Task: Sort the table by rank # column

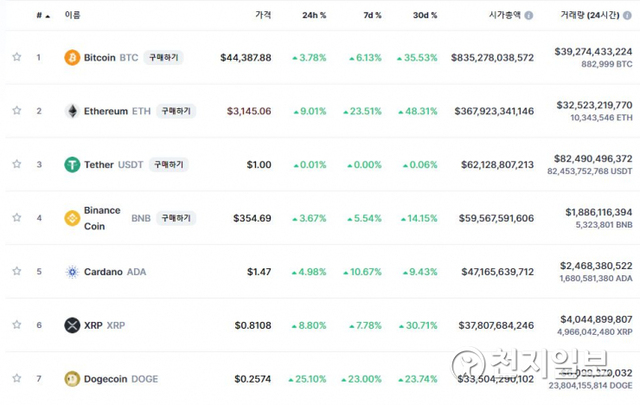Action: (x=39, y=16)
